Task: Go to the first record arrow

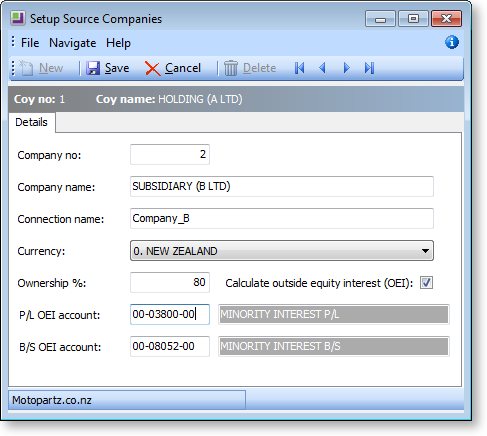Action: click(299, 68)
